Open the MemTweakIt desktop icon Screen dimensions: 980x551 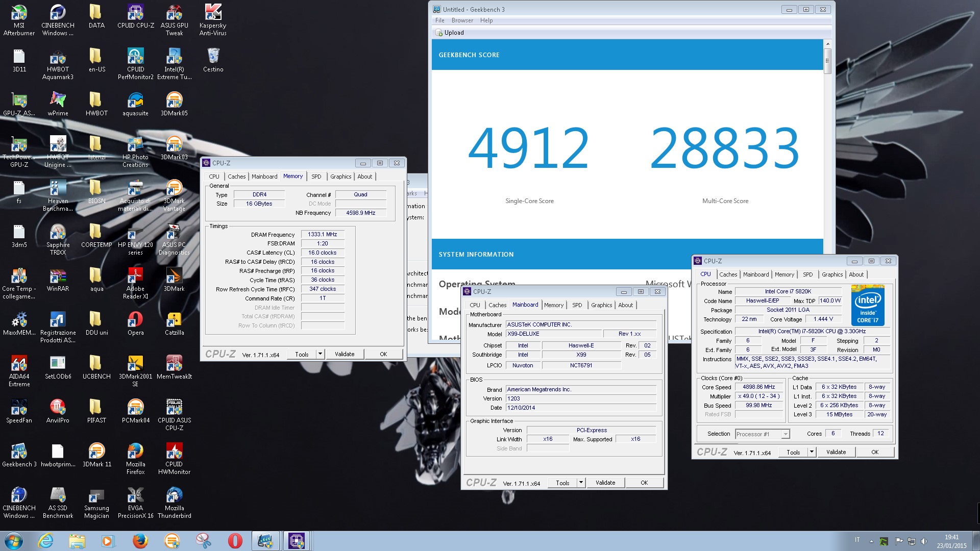click(174, 367)
